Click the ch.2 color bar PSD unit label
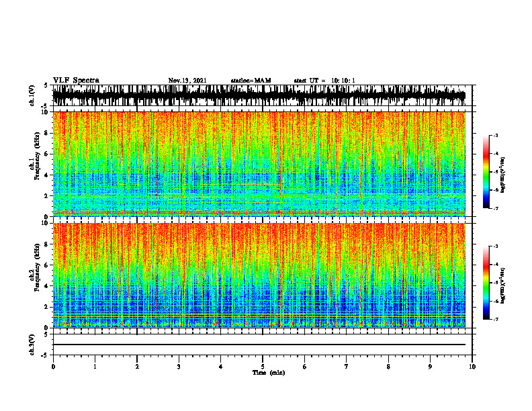Image resolution: width=532 pixels, height=411 pixels. click(x=502, y=285)
